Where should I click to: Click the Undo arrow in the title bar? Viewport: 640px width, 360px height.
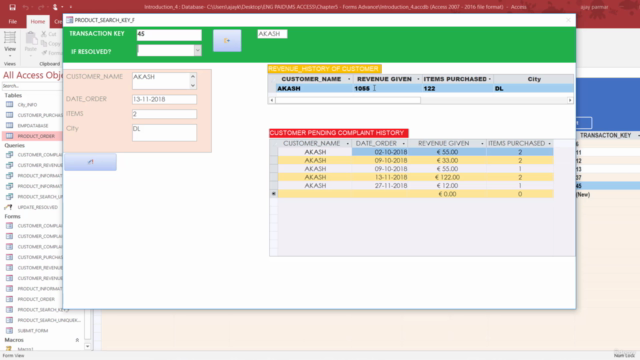26,7
